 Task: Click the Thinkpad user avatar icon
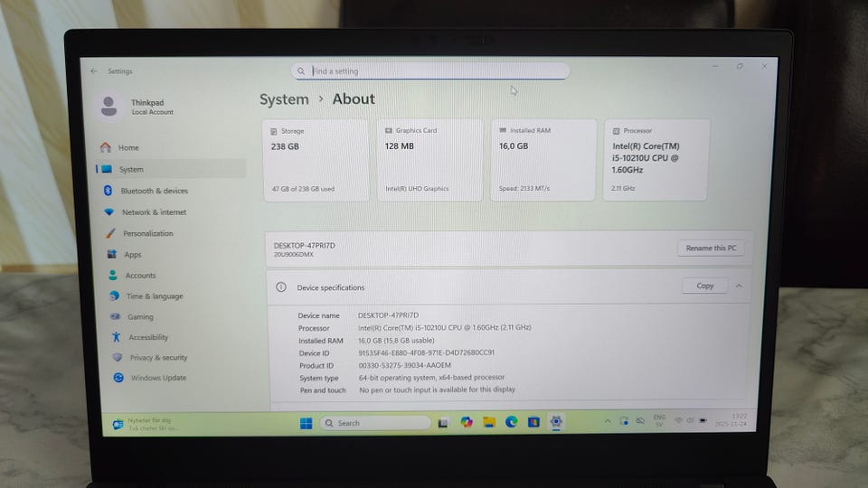click(x=109, y=106)
